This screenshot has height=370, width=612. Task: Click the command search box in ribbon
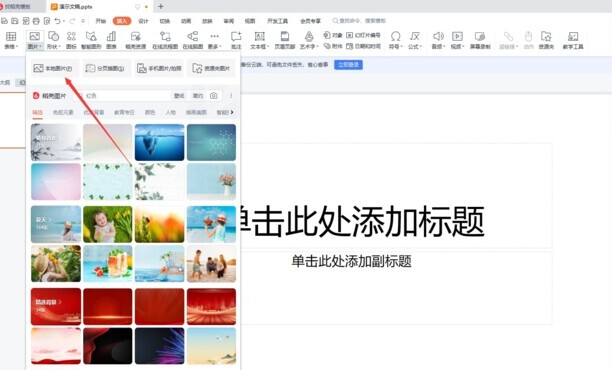click(x=359, y=21)
